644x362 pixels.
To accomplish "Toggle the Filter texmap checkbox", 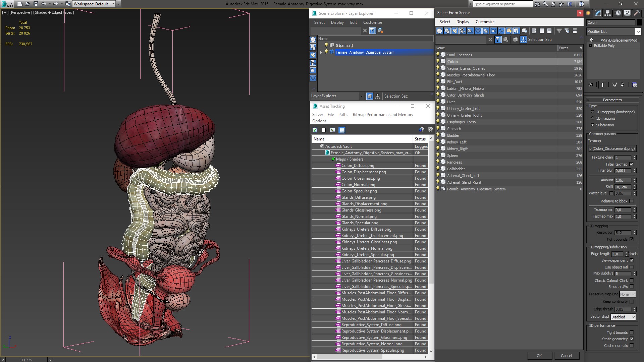I will pyautogui.click(x=632, y=164).
